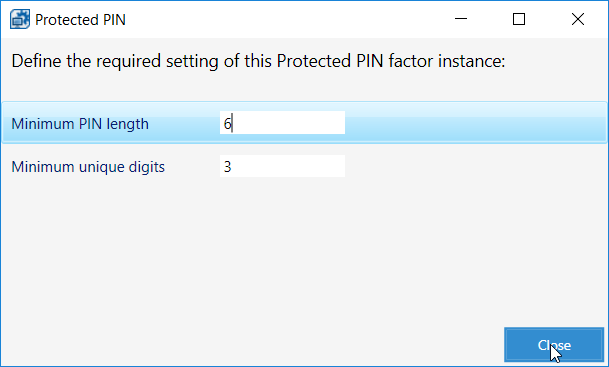Click the Close button at the bottom right

(x=554, y=345)
